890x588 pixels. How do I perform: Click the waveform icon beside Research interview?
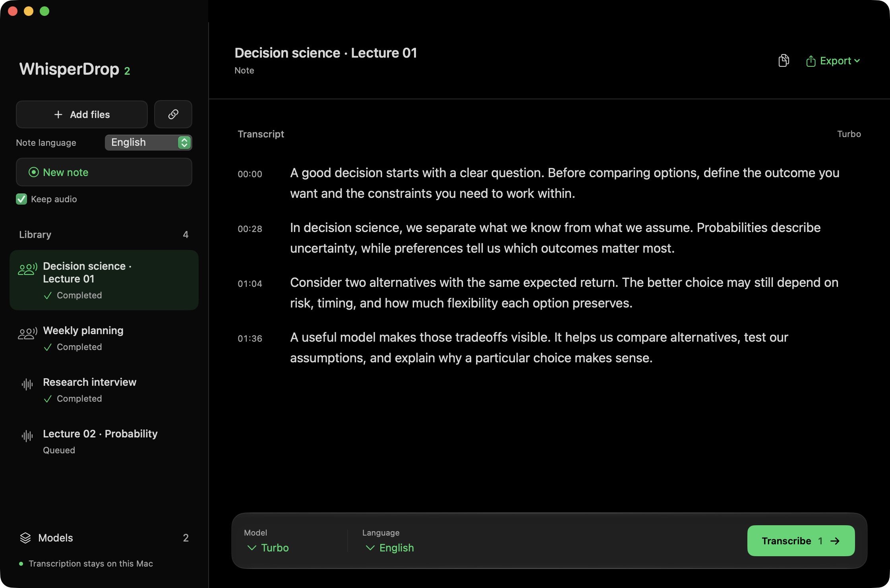coord(27,384)
